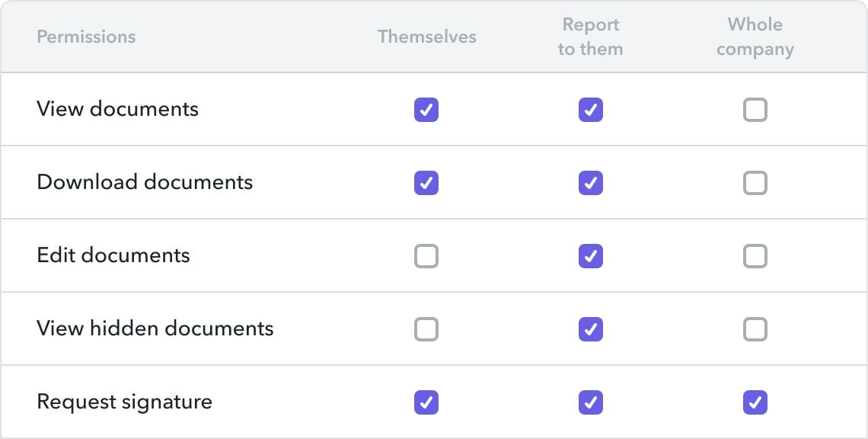Enable "Whole company" for View documents
868x439 pixels.
755,110
